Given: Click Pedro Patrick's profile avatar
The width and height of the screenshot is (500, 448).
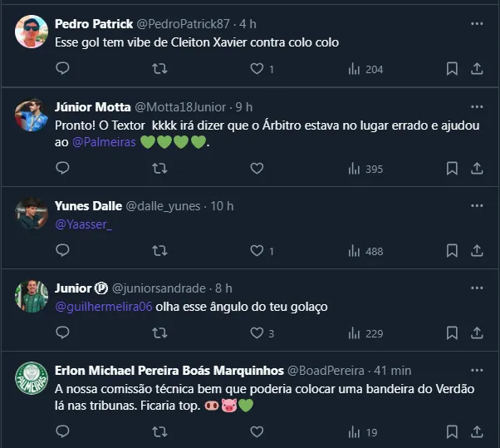Looking at the screenshot, I should coord(32,32).
